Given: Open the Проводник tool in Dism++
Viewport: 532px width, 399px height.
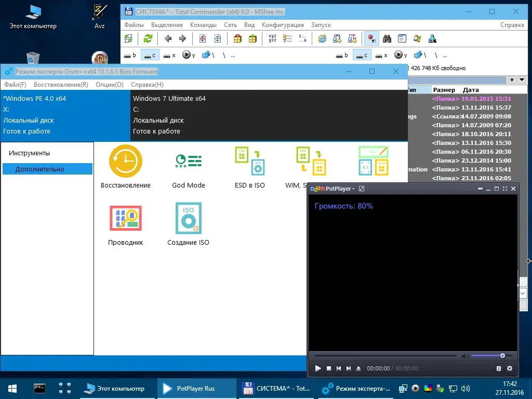Looking at the screenshot, I should [x=126, y=224].
